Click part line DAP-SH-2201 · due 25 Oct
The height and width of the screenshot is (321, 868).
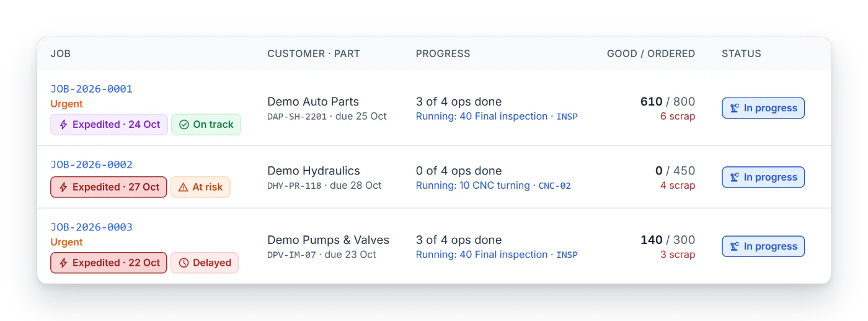tap(327, 117)
